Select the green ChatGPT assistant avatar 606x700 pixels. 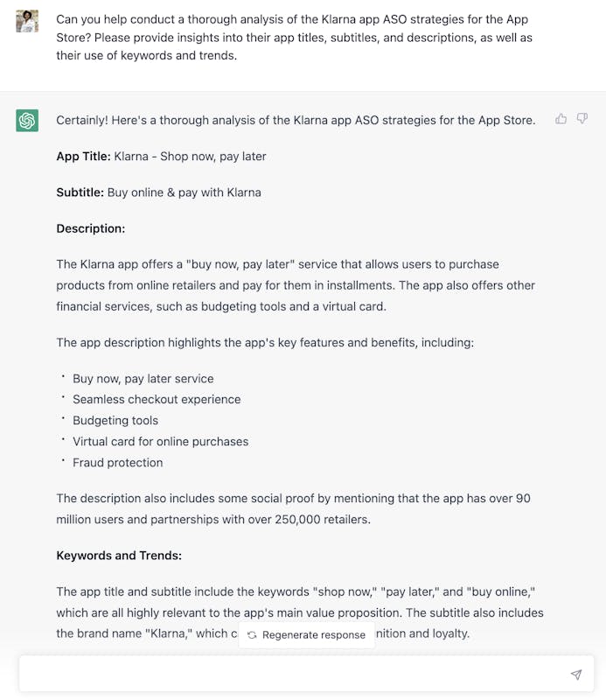coord(27,119)
